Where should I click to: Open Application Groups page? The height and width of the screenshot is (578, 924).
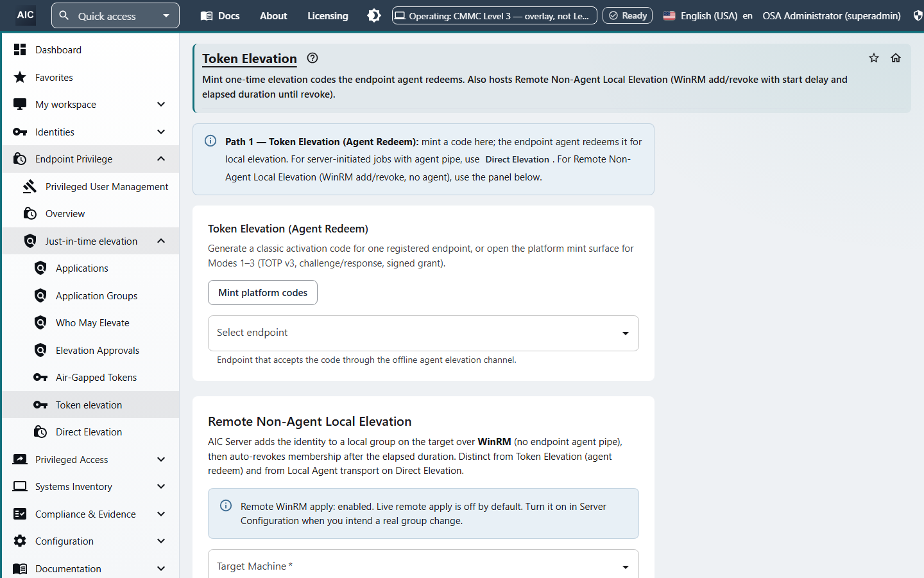point(90,295)
